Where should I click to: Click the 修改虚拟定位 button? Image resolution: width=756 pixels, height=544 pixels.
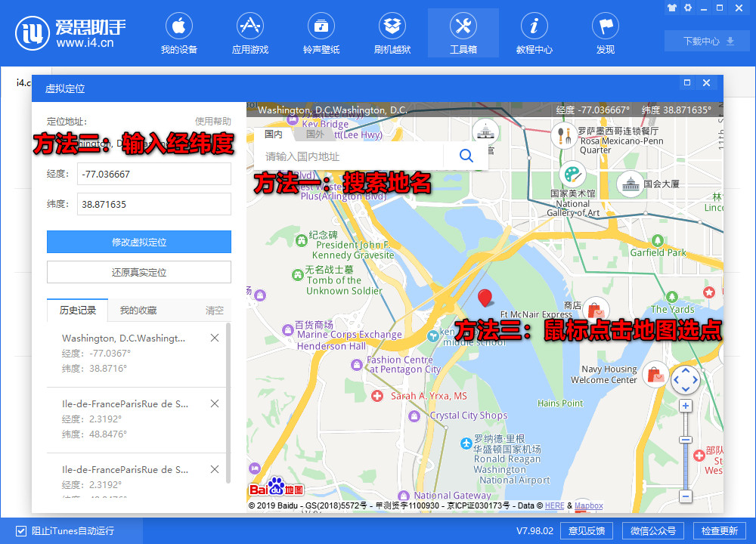(x=139, y=243)
